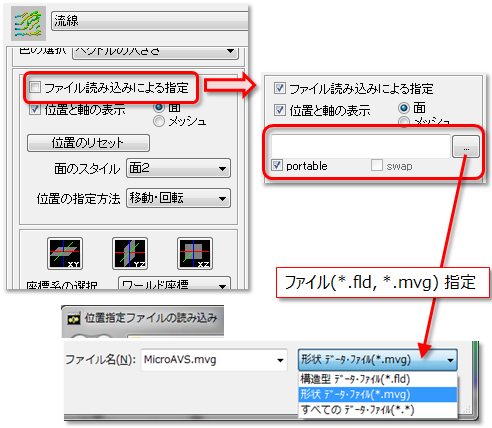This screenshot has height=428, width=492.
Task: Select the XZ plane orientation icon
Action: pos(195,254)
